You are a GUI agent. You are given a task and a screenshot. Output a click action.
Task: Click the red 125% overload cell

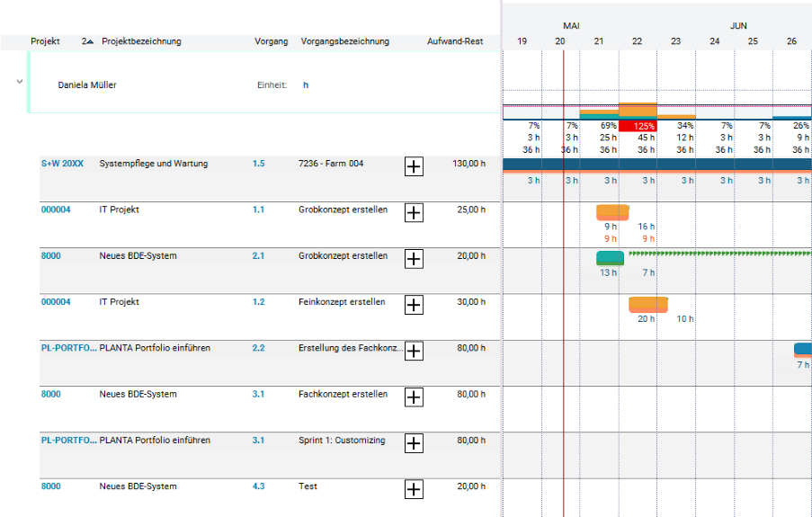(x=638, y=127)
